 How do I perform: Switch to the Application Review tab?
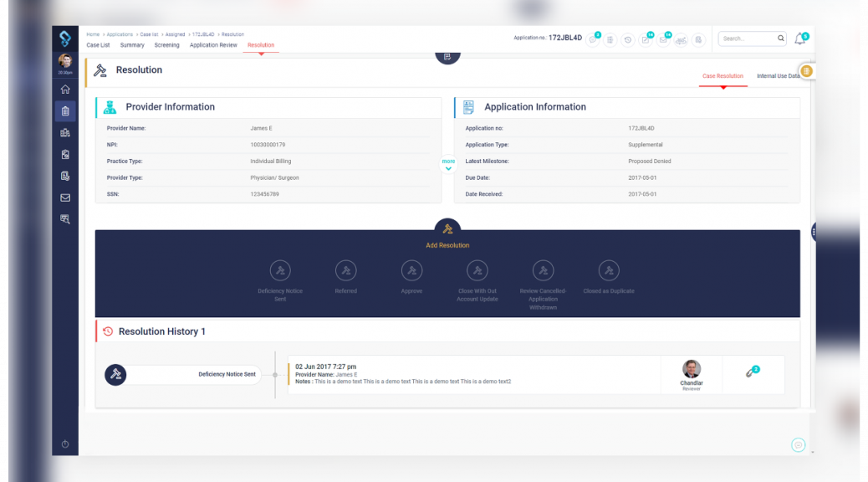click(x=213, y=45)
